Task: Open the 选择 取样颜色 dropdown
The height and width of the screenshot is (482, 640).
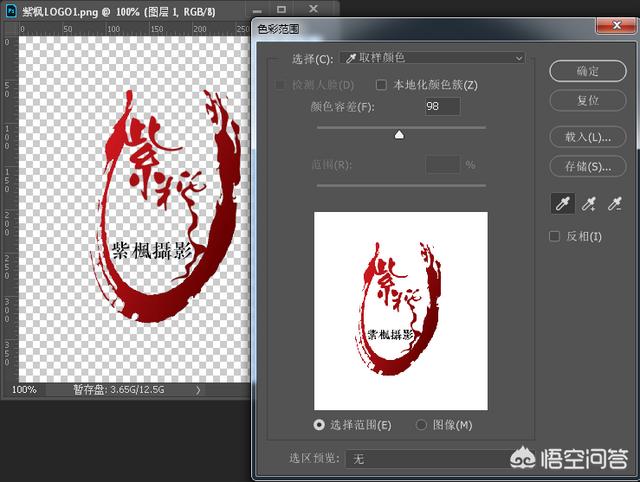Action: point(432,58)
